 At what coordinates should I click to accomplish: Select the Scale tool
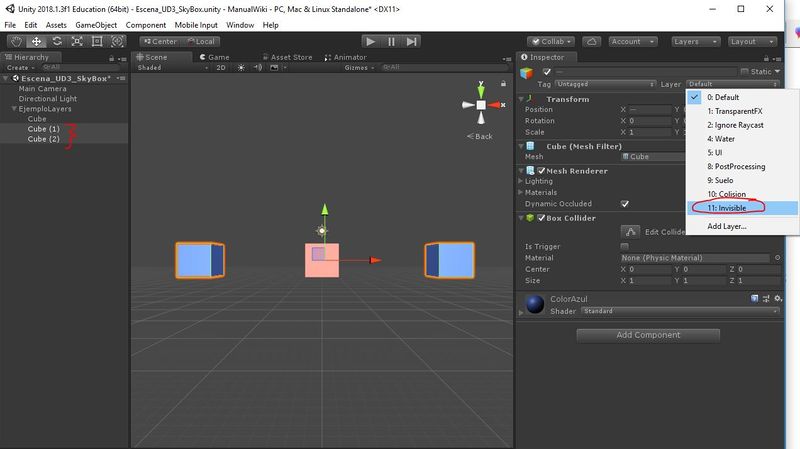pyautogui.click(x=77, y=41)
